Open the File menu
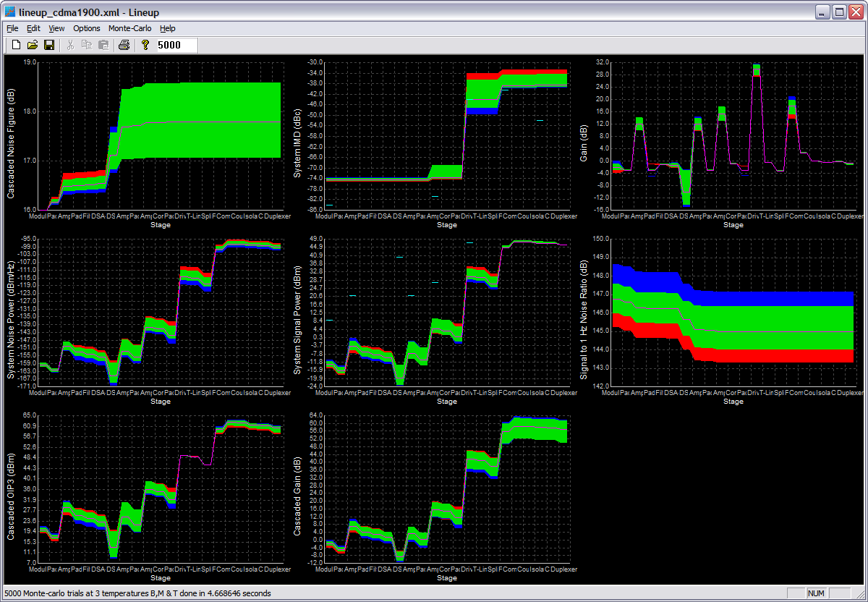Viewport: 868px width, 602px height. 12,28
